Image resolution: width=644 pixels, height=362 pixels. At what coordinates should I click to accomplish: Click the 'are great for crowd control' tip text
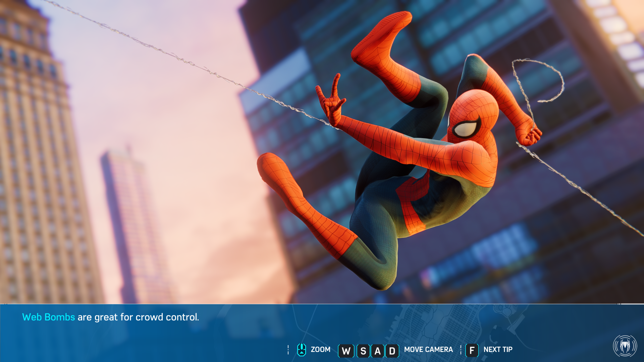(x=138, y=317)
